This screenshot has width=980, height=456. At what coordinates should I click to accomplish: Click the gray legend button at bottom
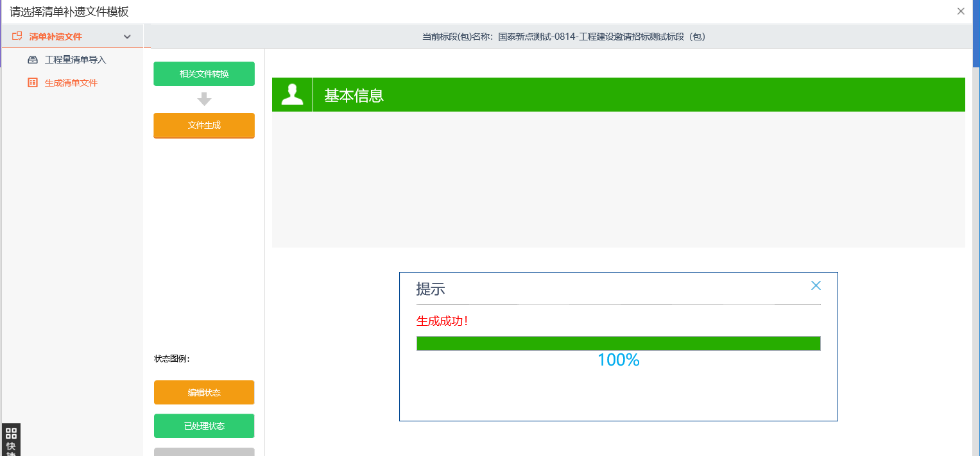click(204, 452)
